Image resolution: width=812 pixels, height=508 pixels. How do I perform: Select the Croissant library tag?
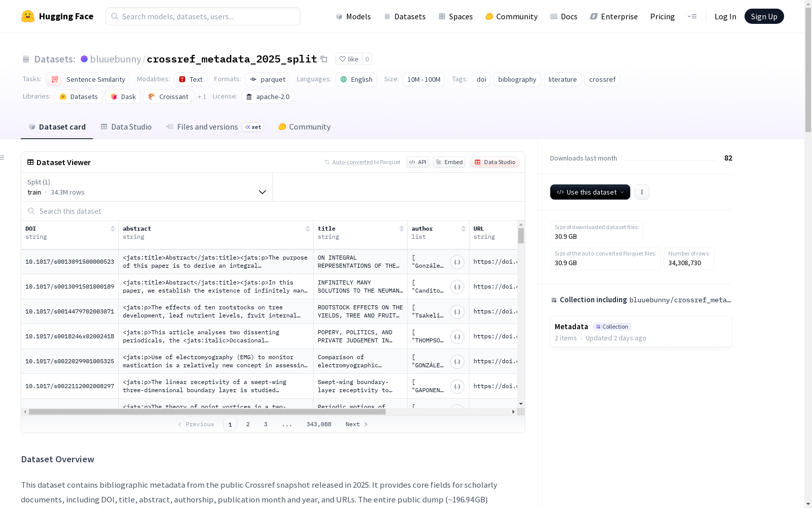coord(168,97)
